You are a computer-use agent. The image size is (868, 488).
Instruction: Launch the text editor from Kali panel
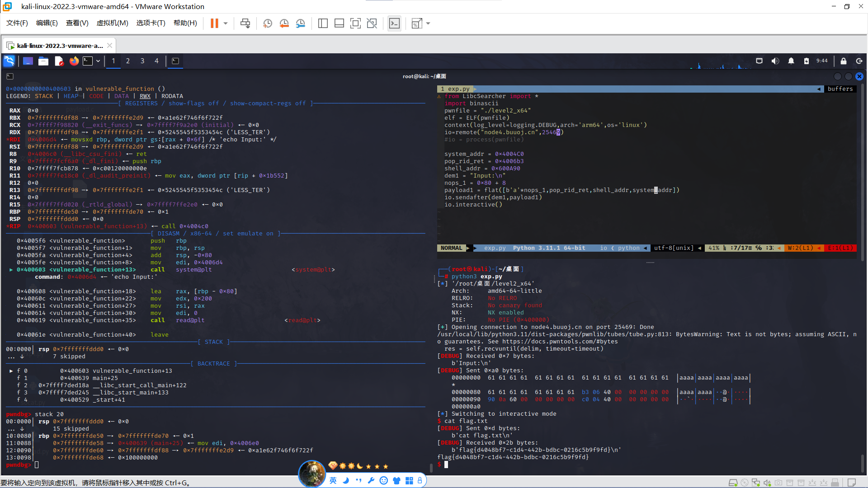click(59, 61)
